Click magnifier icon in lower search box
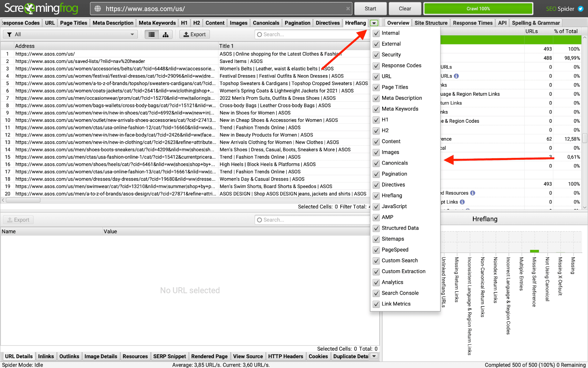The image size is (588, 368). [x=259, y=220]
